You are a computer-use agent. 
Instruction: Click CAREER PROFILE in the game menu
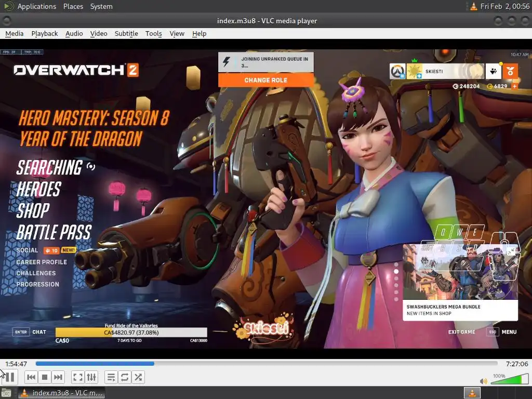(42, 262)
